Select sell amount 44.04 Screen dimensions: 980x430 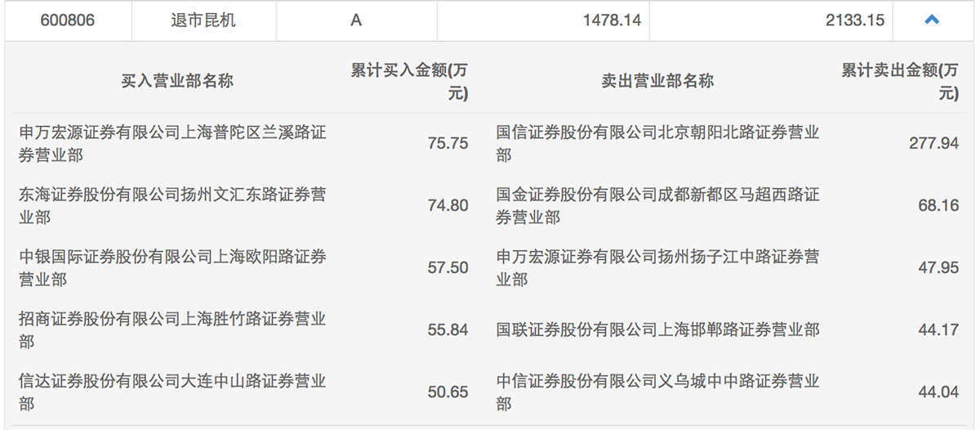938,392
